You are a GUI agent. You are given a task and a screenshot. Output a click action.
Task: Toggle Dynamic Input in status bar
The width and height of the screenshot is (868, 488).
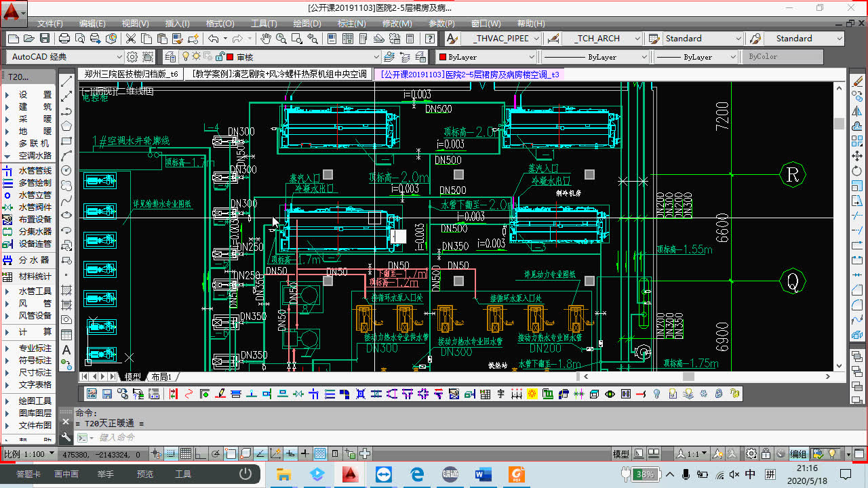[x=290, y=453]
